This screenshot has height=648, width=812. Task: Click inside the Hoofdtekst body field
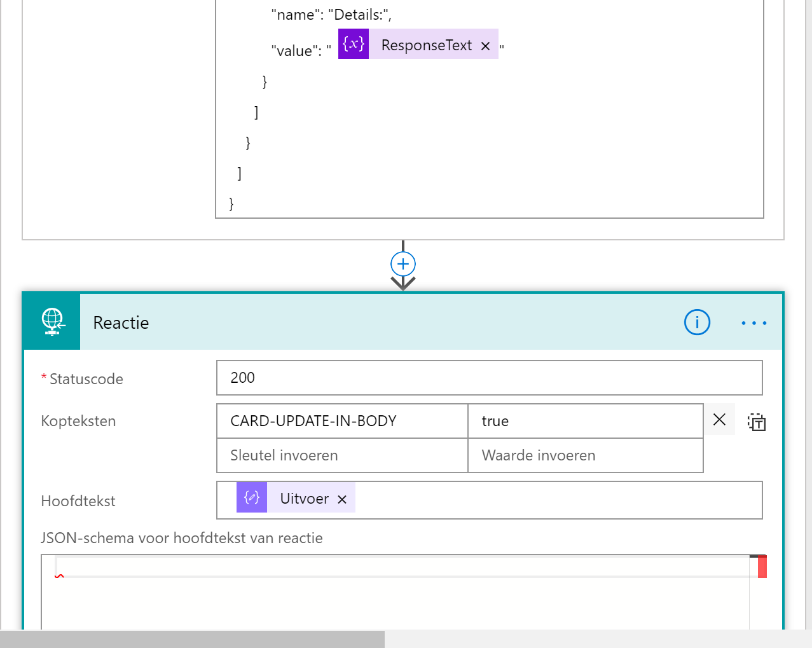(x=490, y=500)
